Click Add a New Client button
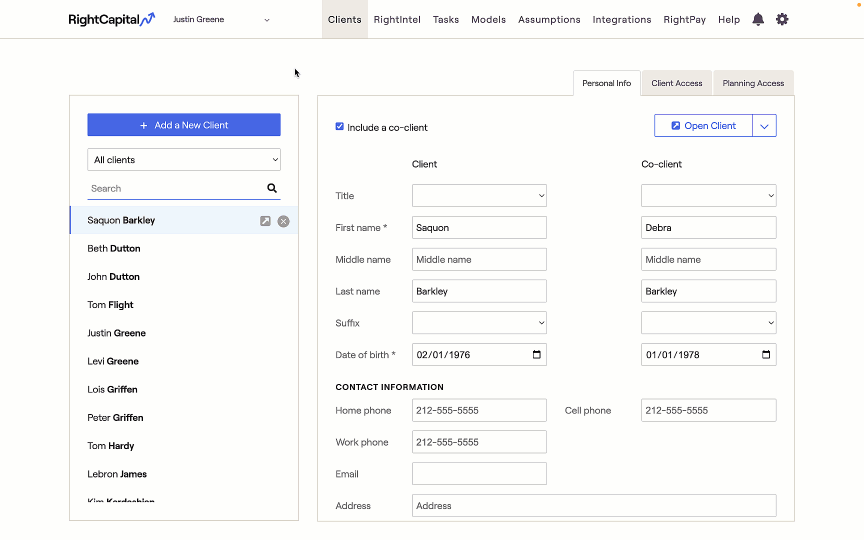 coord(184,125)
